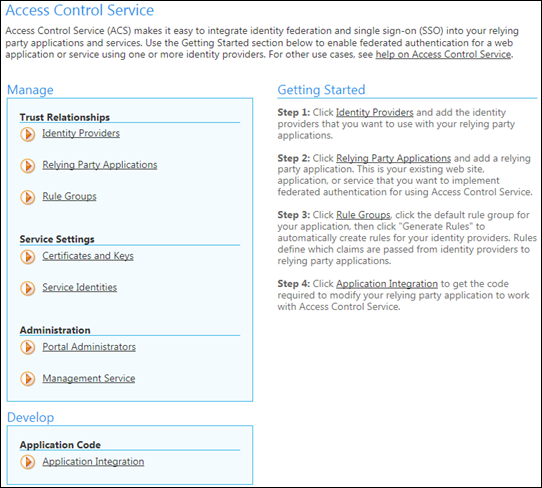
Task: Click the orange arrow icon beside Portal Administrators
Action: tap(28, 347)
